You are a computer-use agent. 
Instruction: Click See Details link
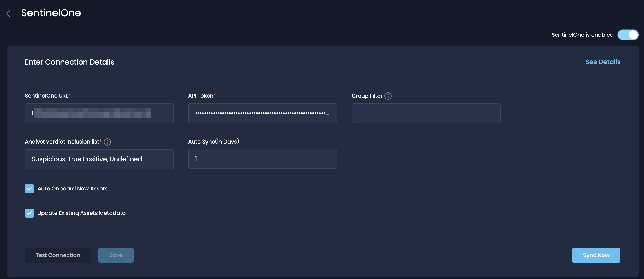603,62
